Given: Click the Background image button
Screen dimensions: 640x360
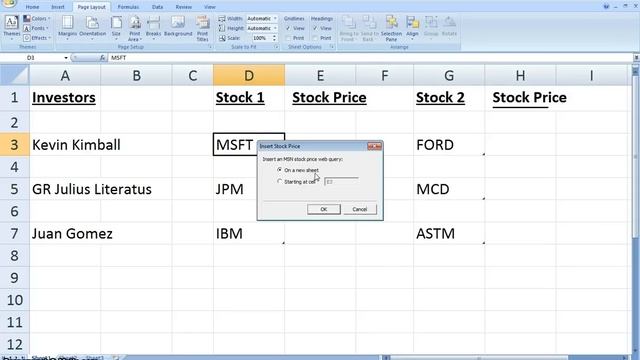Looking at the screenshot, I should point(178,27).
